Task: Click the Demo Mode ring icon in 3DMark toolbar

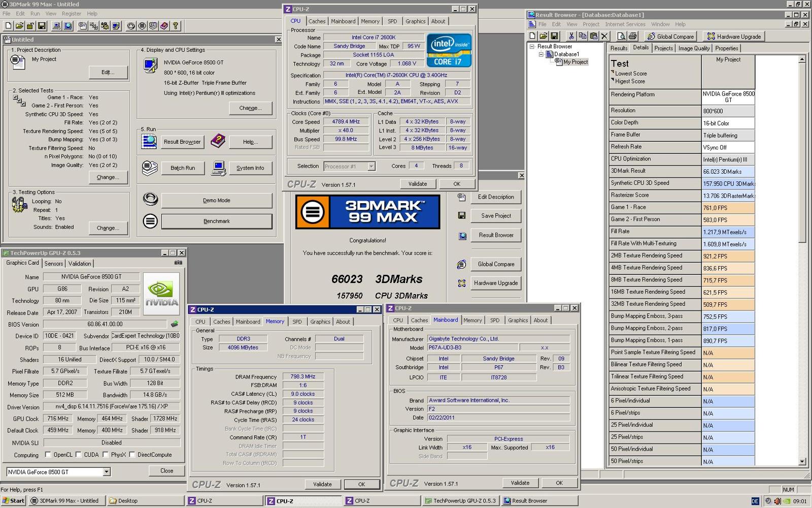Action: 131,25
